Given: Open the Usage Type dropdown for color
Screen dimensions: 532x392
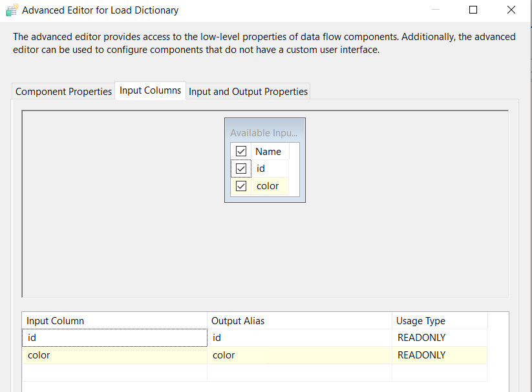Looking at the screenshot, I should [x=440, y=355].
